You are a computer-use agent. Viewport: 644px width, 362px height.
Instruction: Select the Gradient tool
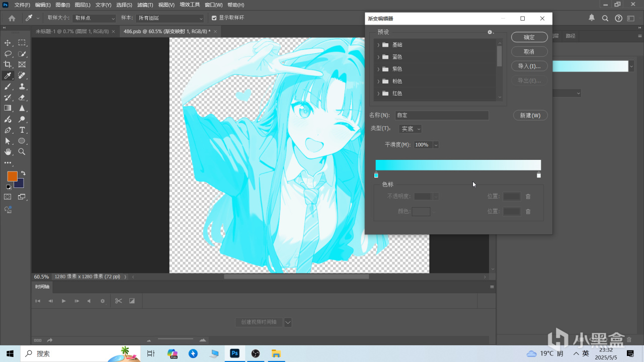click(8, 108)
